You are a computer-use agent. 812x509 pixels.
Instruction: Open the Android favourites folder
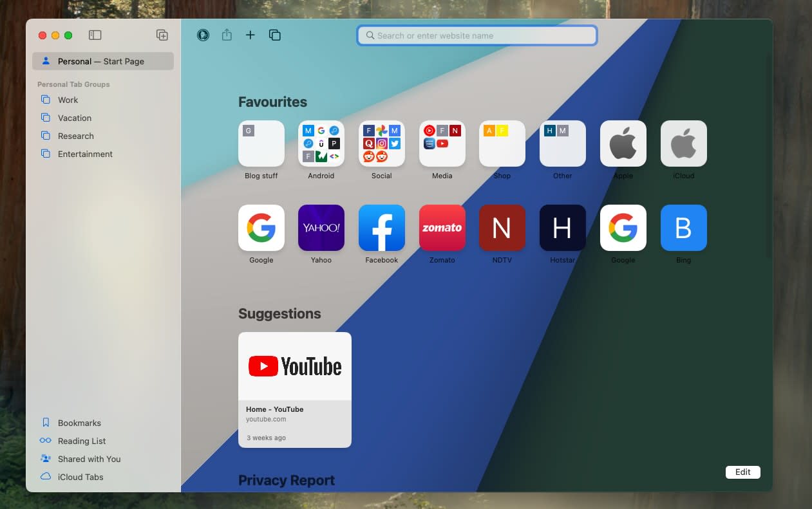[x=321, y=143]
